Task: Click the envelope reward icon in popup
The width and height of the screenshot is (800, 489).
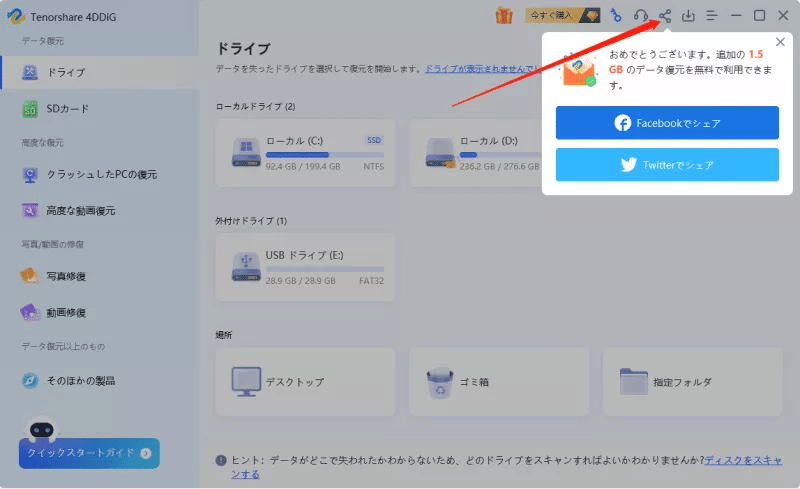Action: tap(579, 70)
